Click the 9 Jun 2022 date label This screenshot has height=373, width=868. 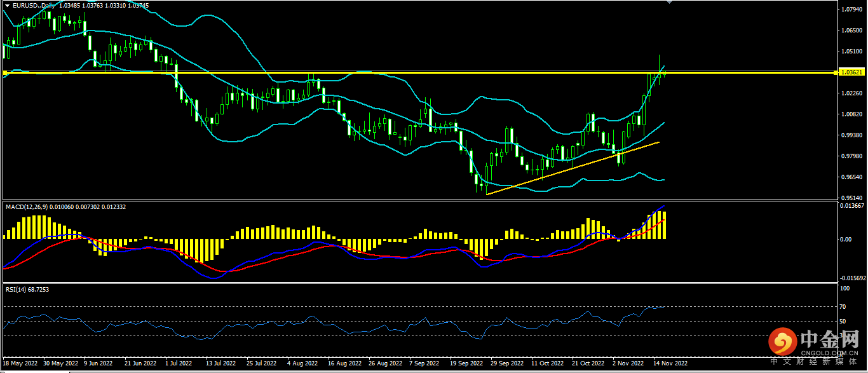point(97,363)
